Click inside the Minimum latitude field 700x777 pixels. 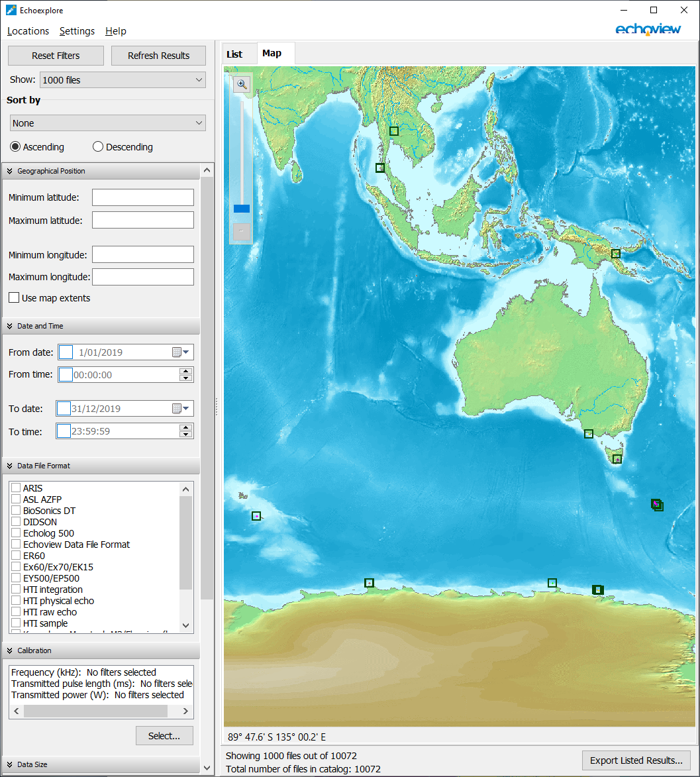click(142, 197)
